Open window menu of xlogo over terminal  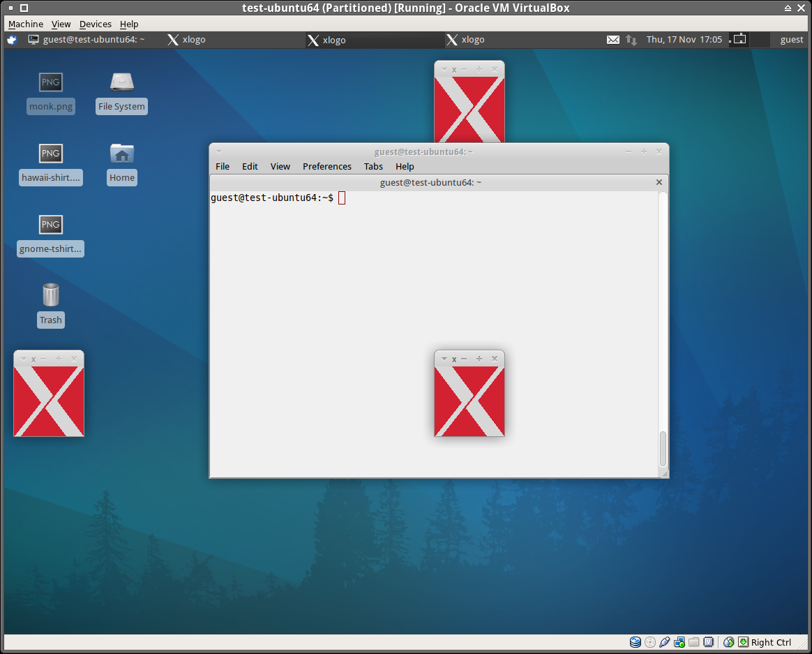pyautogui.click(x=444, y=359)
